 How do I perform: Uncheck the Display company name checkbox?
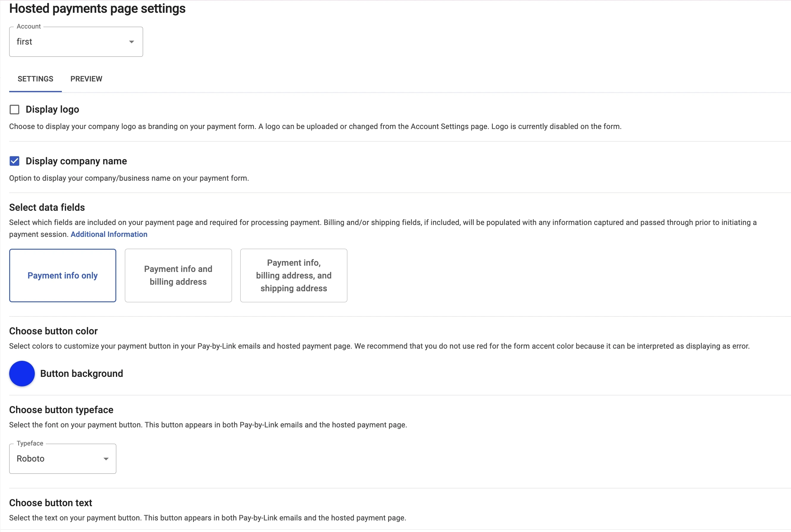pos(14,161)
